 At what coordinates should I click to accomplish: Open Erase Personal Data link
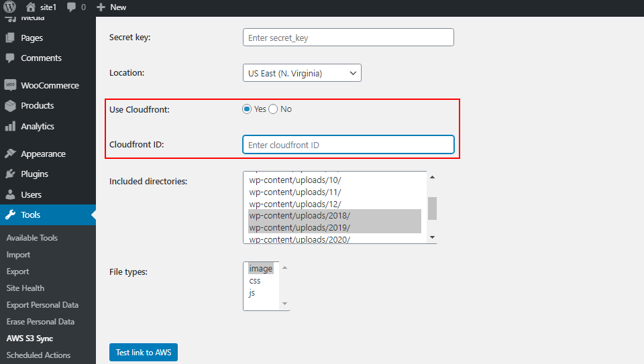click(40, 322)
